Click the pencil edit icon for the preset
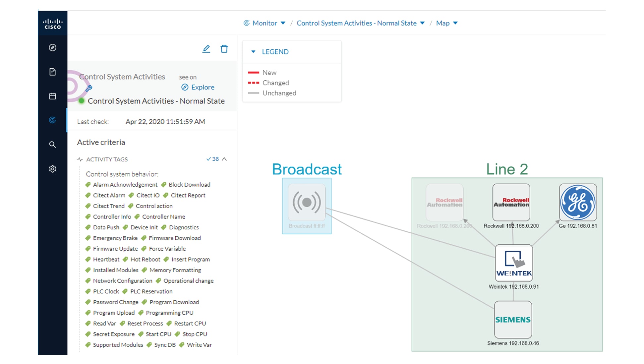The width and height of the screenshot is (644, 364). point(206,49)
